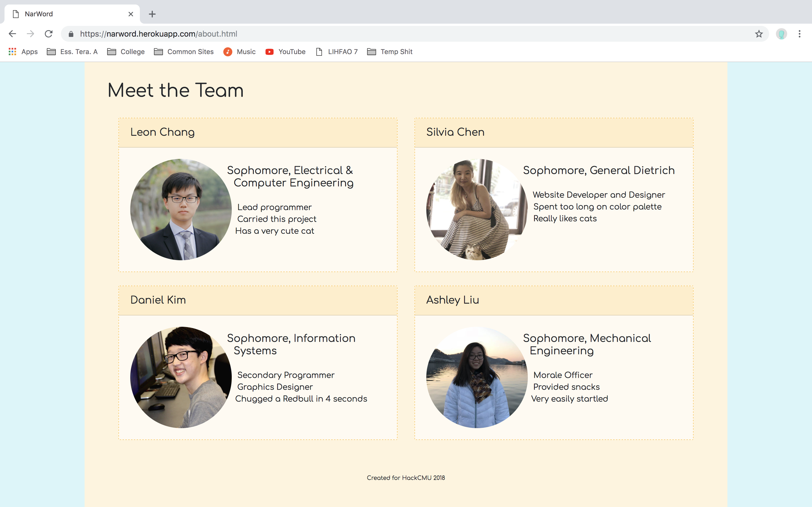Click the browser back arrow
812x507 pixels.
[x=12, y=34]
